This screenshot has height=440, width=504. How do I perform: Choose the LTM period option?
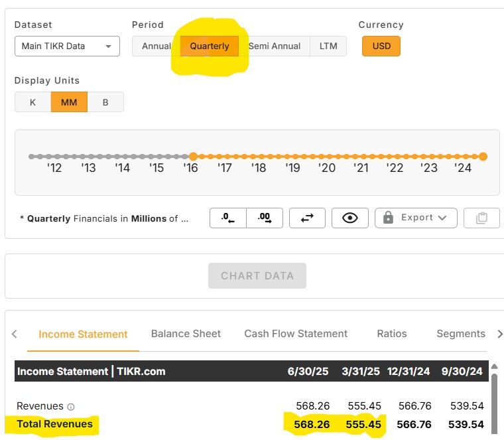point(328,46)
